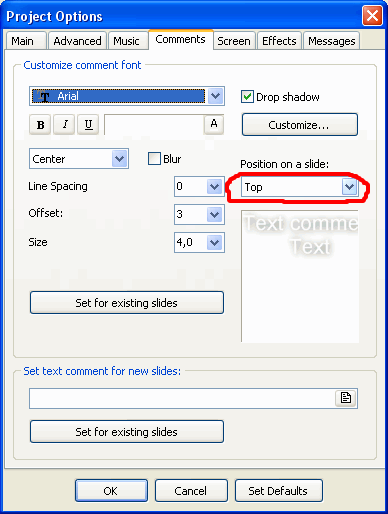The width and height of the screenshot is (388, 514).
Task: Open Position on a slide dropdown
Action: pyautogui.click(x=349, y=187)
